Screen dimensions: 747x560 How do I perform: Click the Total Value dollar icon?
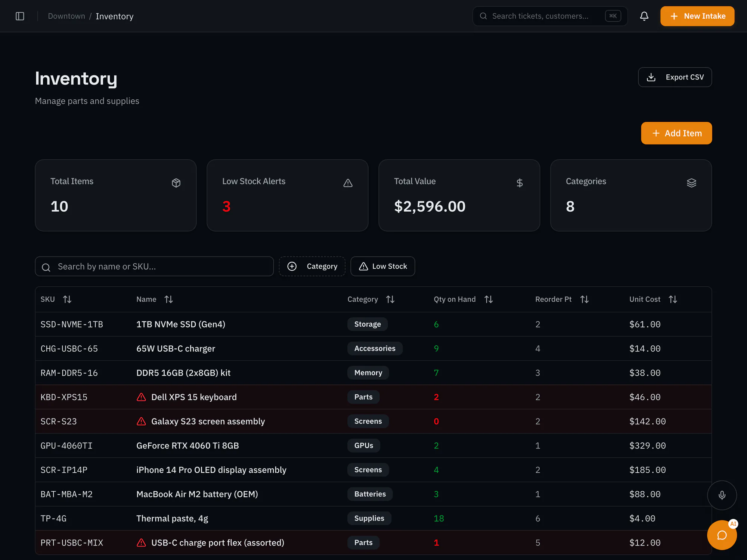coord(520,183)
